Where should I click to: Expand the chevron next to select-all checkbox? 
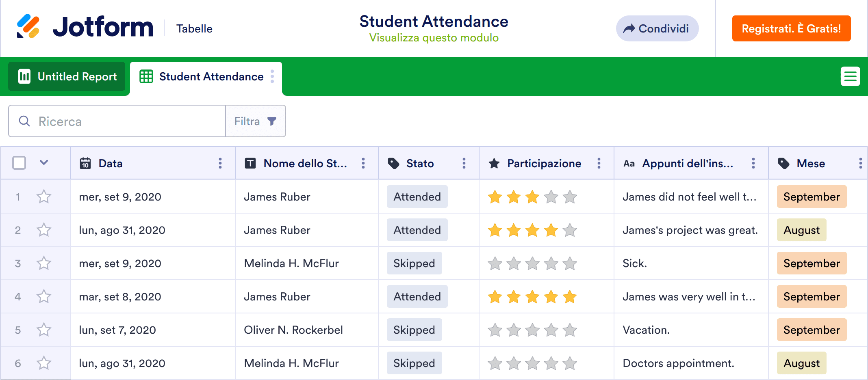(x=44, y=163)
